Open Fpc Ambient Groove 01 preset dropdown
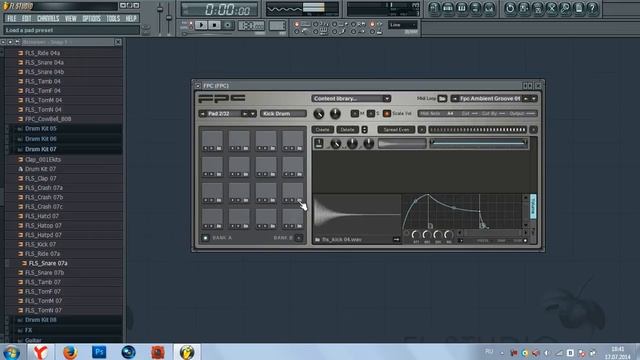The image size is (640, 360). pos(533,98)
